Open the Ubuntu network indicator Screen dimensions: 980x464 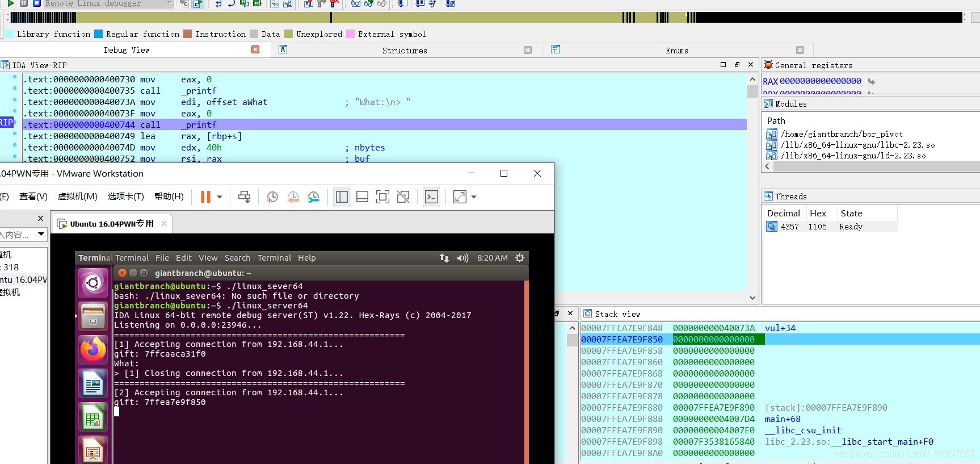[444, 258]
